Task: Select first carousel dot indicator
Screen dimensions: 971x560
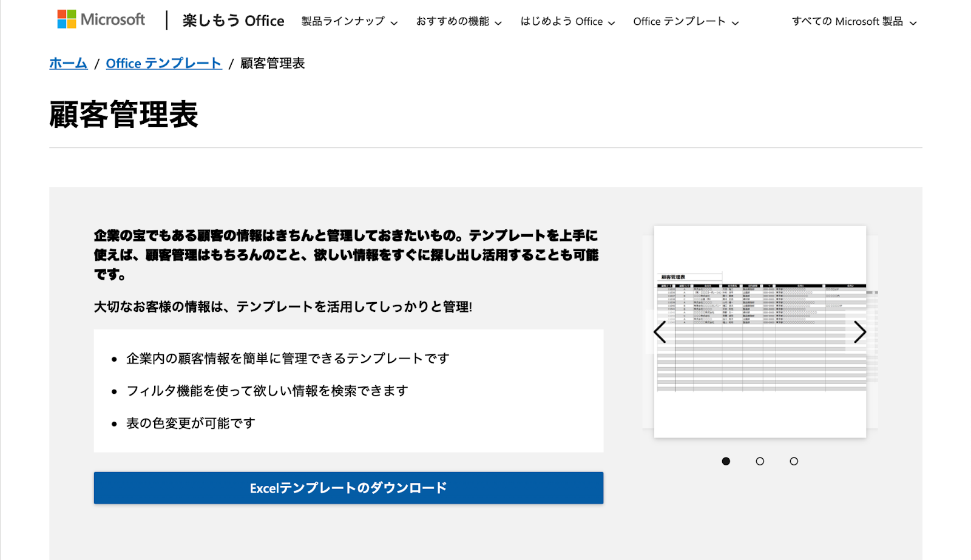Action: pos(726,461)
